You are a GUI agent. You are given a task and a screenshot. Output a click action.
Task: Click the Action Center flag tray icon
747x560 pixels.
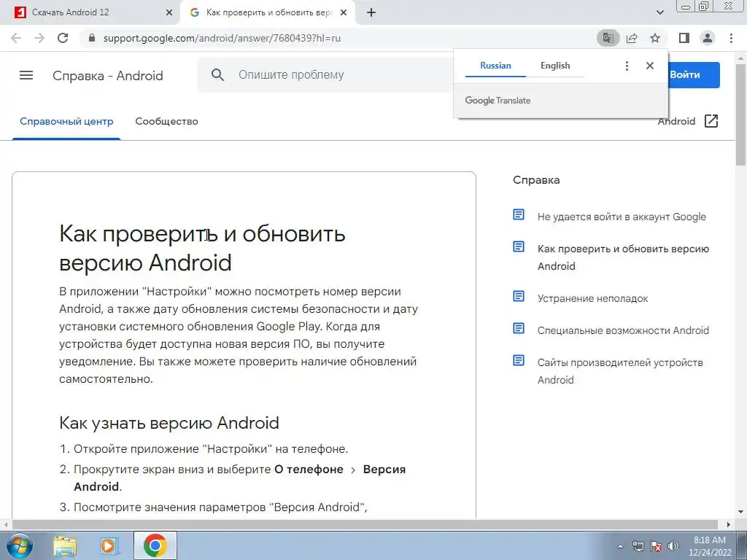pos(656,546)
